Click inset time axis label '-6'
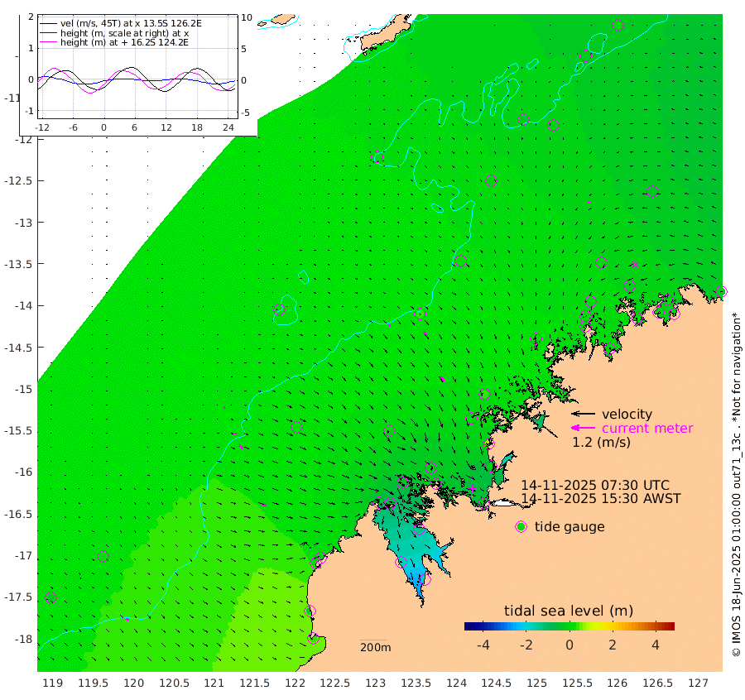745x700 pixels. pos(73,127)
